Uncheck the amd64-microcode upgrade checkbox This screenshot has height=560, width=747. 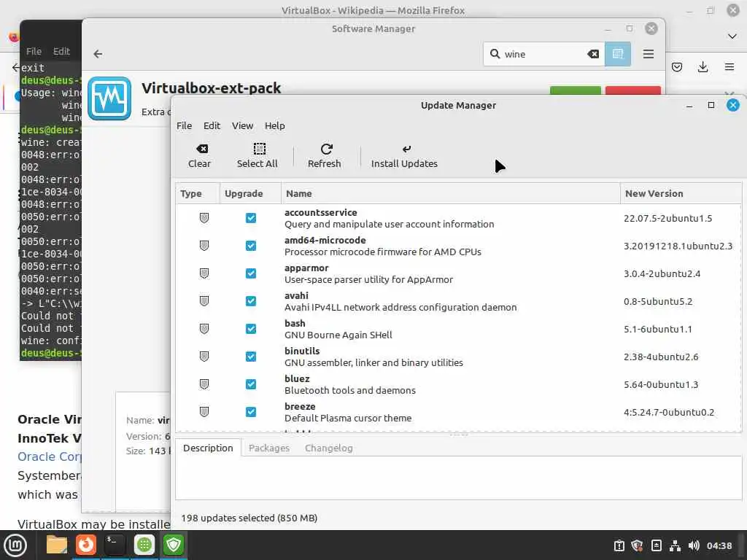pos(251,246)
